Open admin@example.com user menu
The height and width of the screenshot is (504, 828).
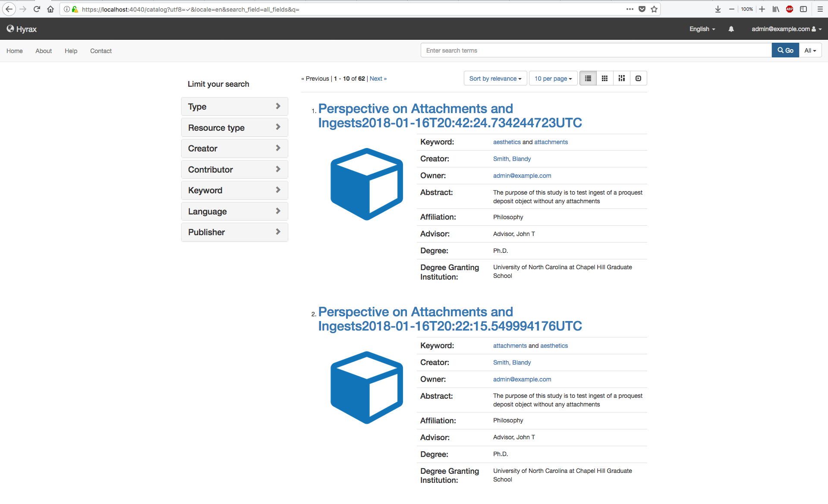(787, 29)
